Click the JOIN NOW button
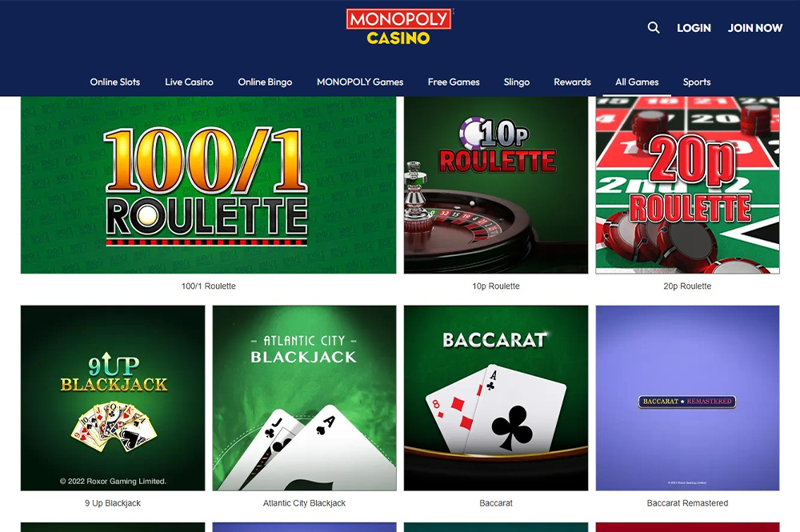This screenshot has height=532, width=800. [x=754, y=28]
